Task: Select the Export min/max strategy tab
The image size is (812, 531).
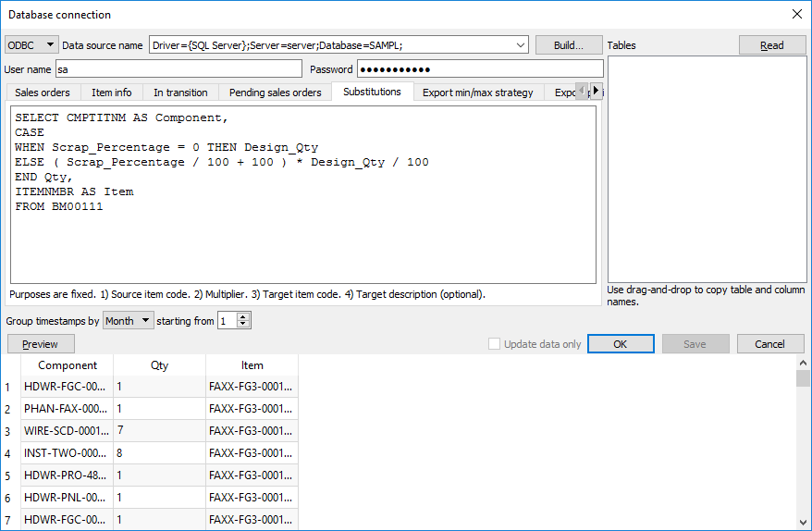Action: (477, 93)
